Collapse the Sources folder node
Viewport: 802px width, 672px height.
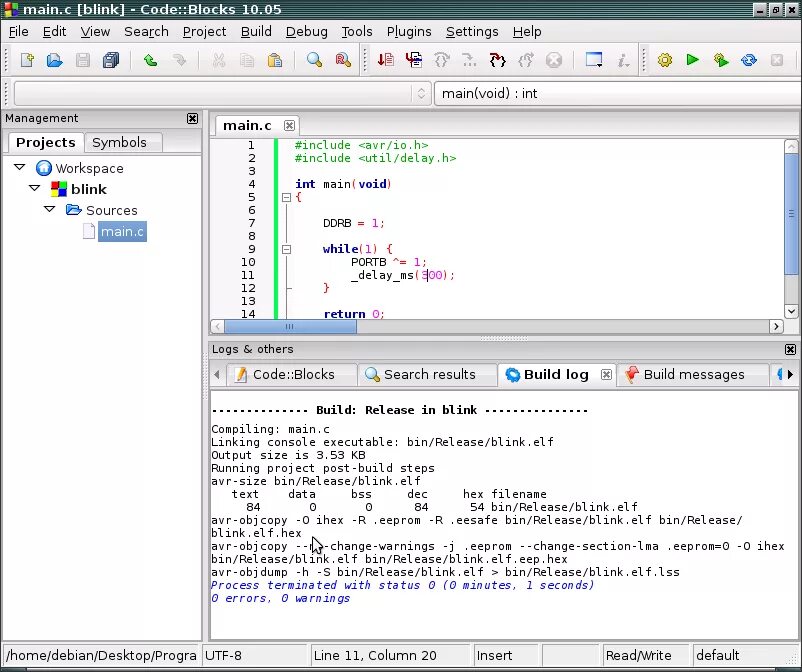pos(50,209)
